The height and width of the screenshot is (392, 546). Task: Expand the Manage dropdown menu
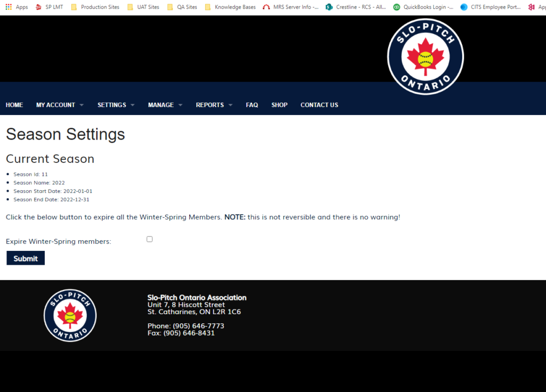coord(165,105)
